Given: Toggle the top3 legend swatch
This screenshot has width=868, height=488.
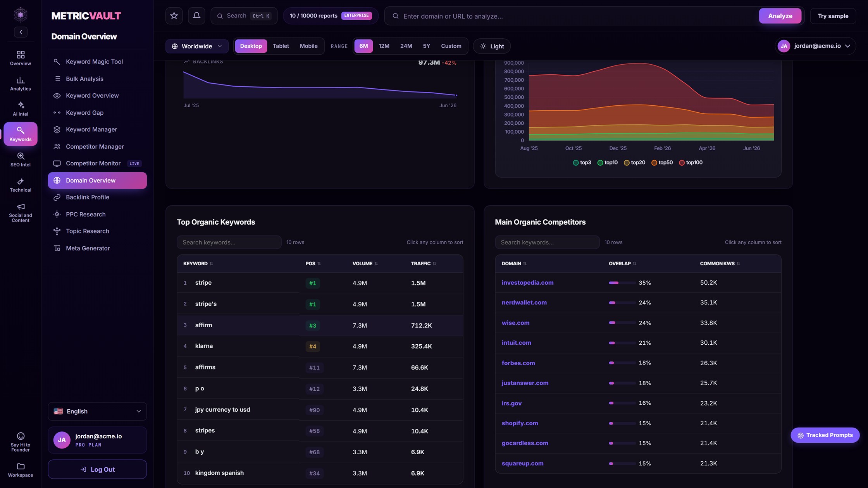Looking at the screenshot, I should pos(575,163).
